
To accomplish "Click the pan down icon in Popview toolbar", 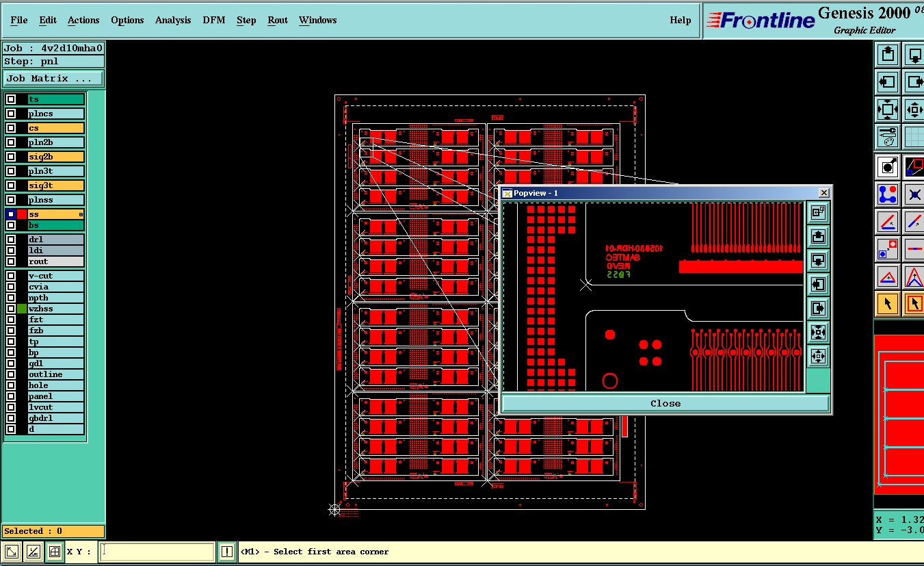I will pyautogui.click(x=818, y=260).
